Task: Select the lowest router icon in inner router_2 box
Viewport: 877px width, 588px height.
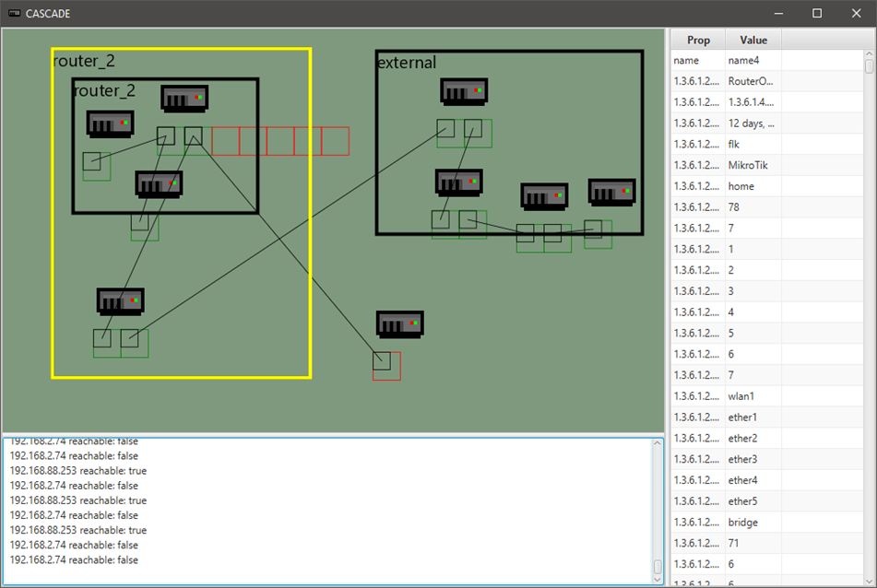Action: (x=159, y=184)
